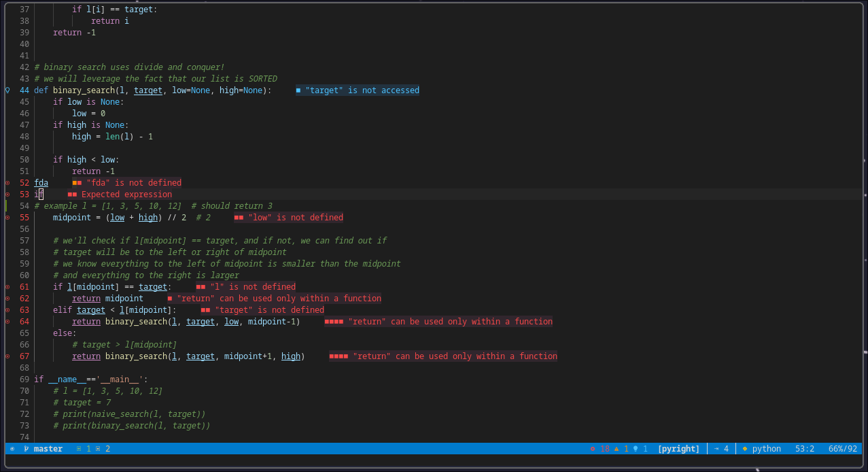The image size is (868, 472).
Task: Click the error sign icon on line 64
Action: [x=7, y=322]
